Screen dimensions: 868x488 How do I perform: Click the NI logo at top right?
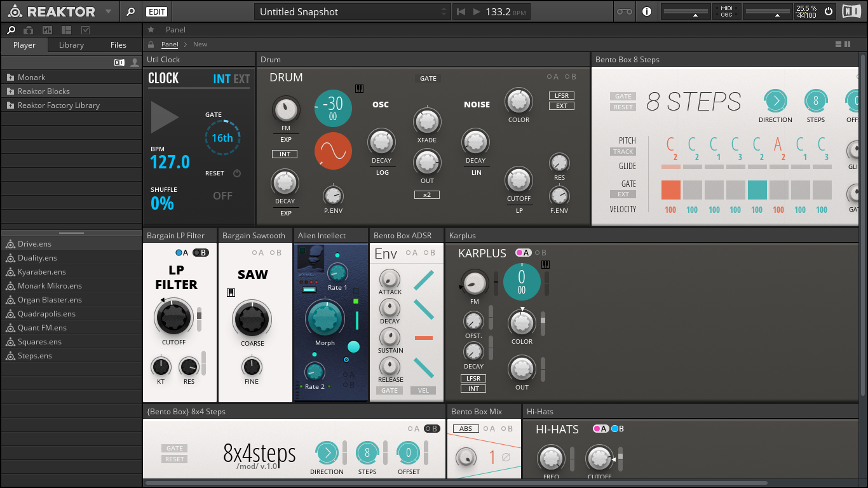tap(851, 11)
